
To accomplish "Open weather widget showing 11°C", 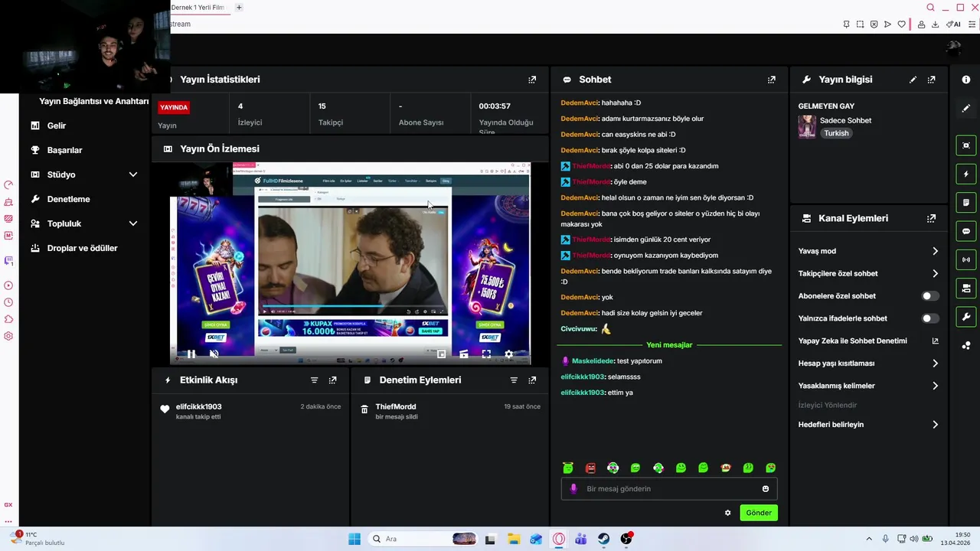I will point(38,539).
